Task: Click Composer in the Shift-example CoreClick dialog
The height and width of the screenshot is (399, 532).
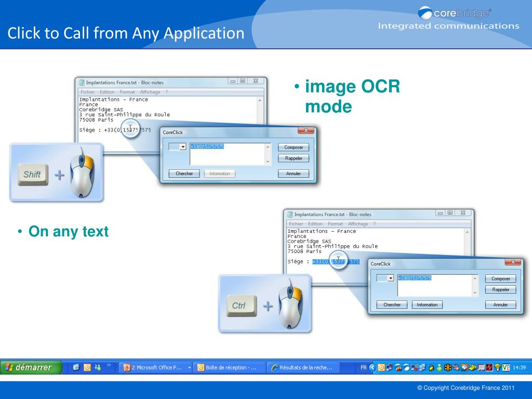Action: pos(294,147)
